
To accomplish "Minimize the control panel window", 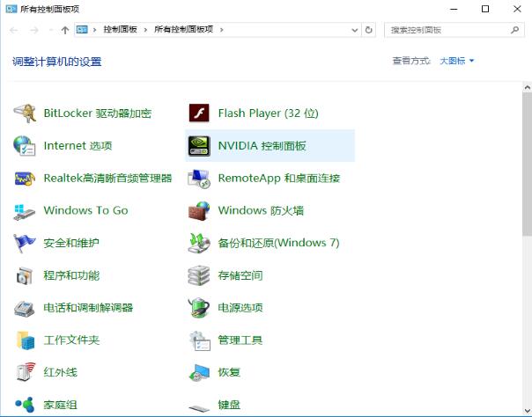I will pyautogui.click(x=454, y=9).
